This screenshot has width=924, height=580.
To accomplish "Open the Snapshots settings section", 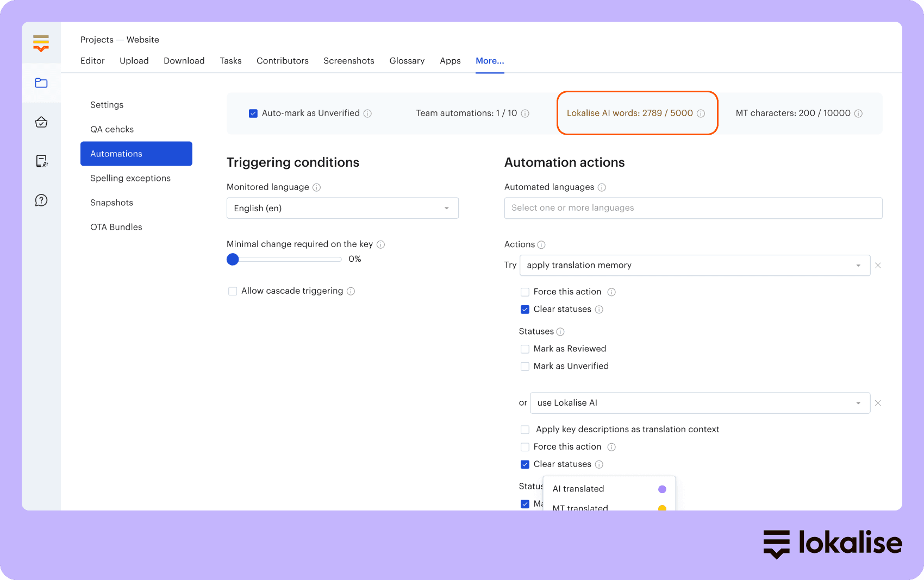I will (x=111, y=203).
